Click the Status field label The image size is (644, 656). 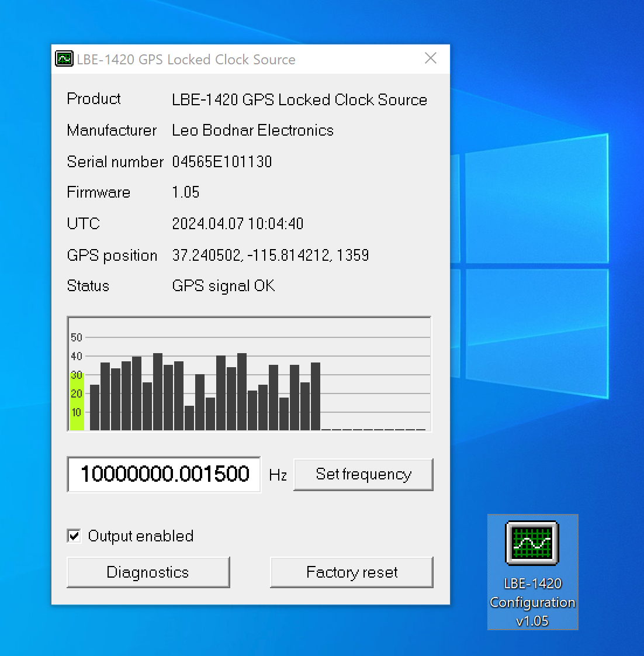[x=88, y=286]
